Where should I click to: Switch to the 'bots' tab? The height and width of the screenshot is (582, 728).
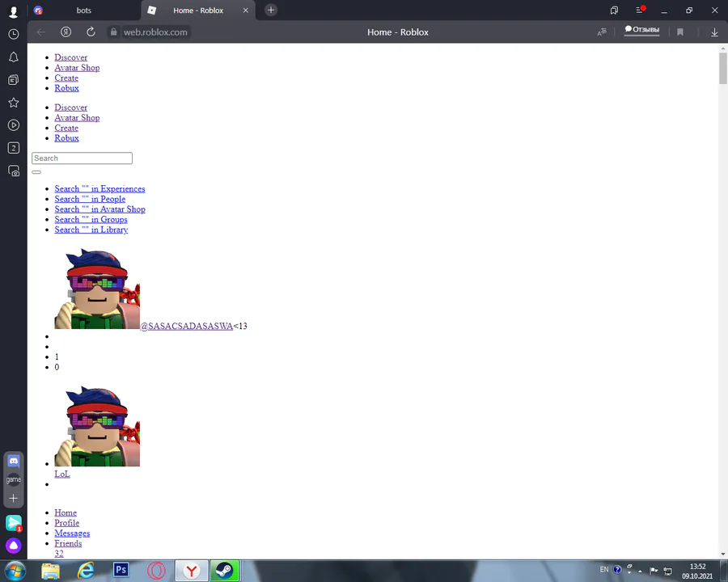(83, 11)
